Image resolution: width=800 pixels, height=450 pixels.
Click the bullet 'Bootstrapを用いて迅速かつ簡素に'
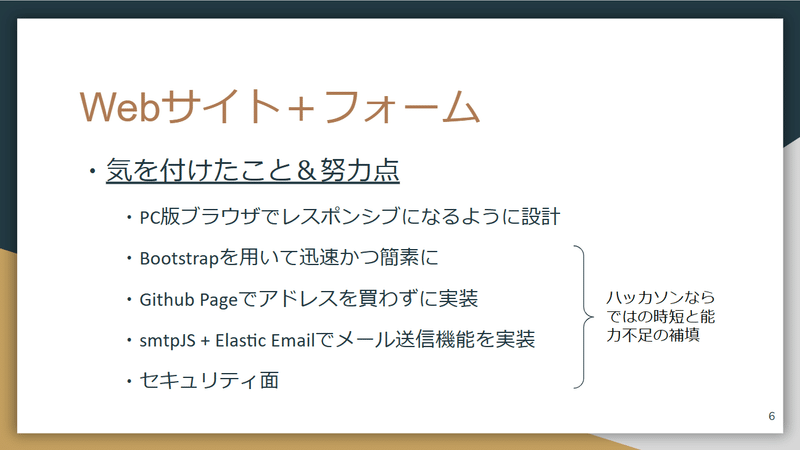pyautogui.click(x=289, y=258)
